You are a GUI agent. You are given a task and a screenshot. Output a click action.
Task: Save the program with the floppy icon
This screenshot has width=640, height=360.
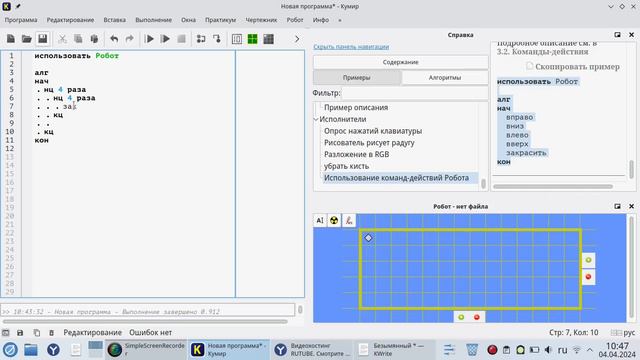coord(42,39)
